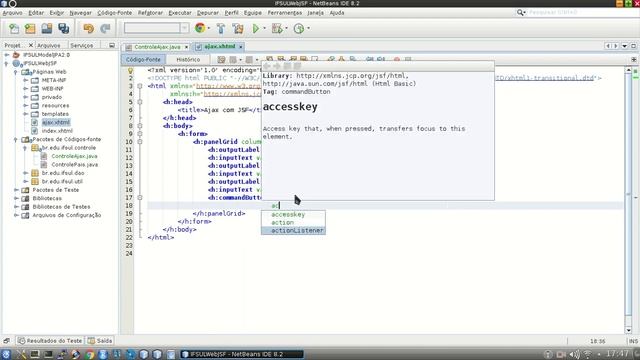640x360 pixels.
Task: Click the Chrome icon in the taskbar
Action: (90, 354)
